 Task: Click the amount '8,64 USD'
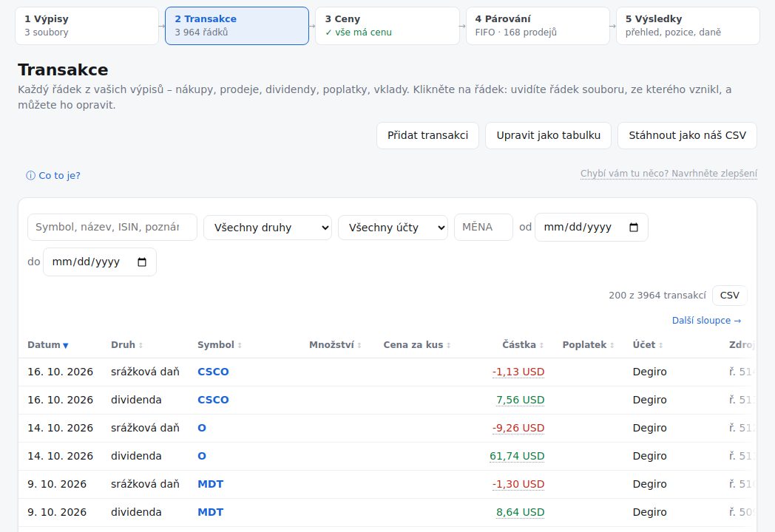521,513
